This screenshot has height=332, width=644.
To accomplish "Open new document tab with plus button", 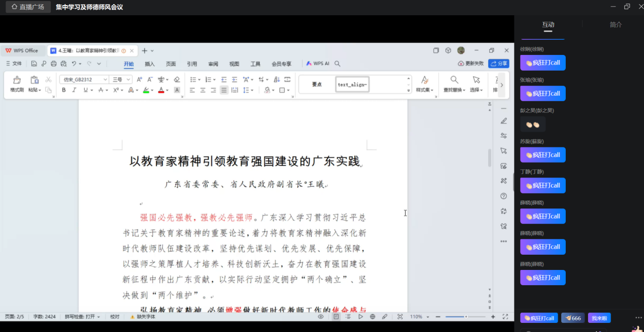I will pyautogui.click(x=144, y=51).
